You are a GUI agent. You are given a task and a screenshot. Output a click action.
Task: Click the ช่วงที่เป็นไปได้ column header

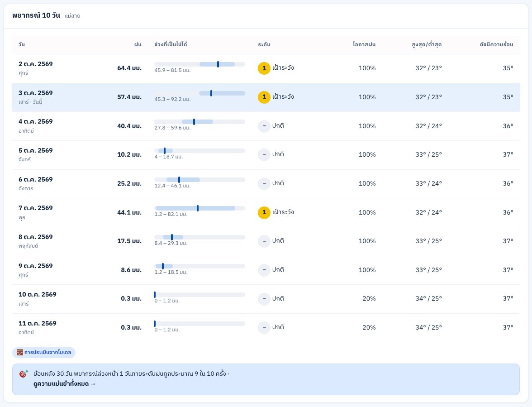pyautogui.click(x=171, y=44)
